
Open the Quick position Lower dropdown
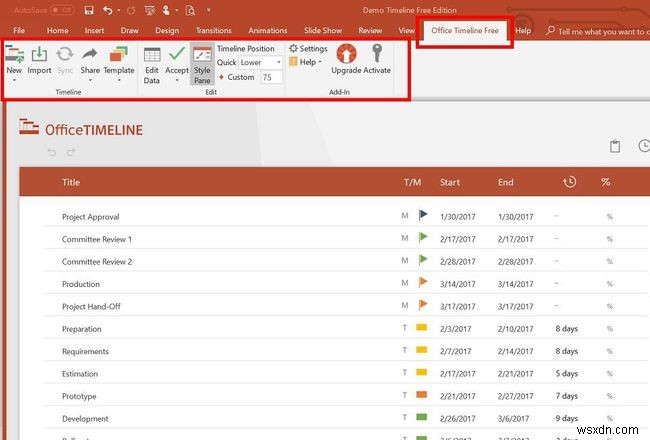coord(261,63)
